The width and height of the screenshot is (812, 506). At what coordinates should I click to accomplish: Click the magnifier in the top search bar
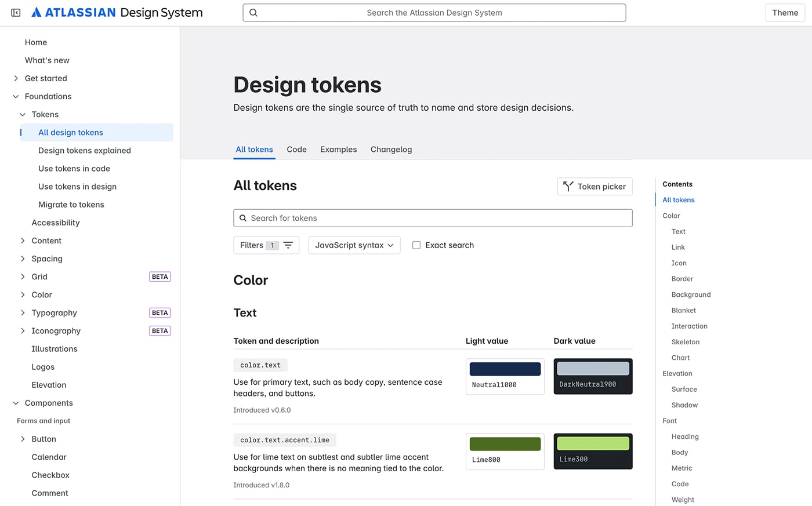pyautogui.click(x=253, y=12)
